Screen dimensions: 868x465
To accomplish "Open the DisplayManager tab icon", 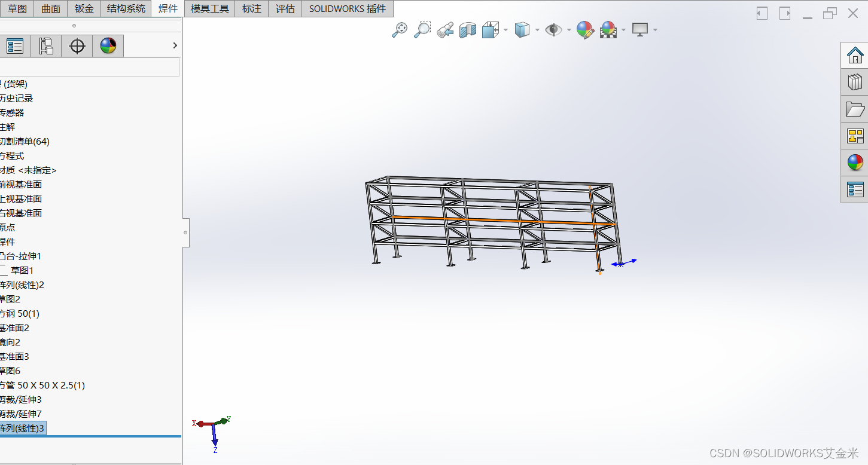I will click(108, 46).
